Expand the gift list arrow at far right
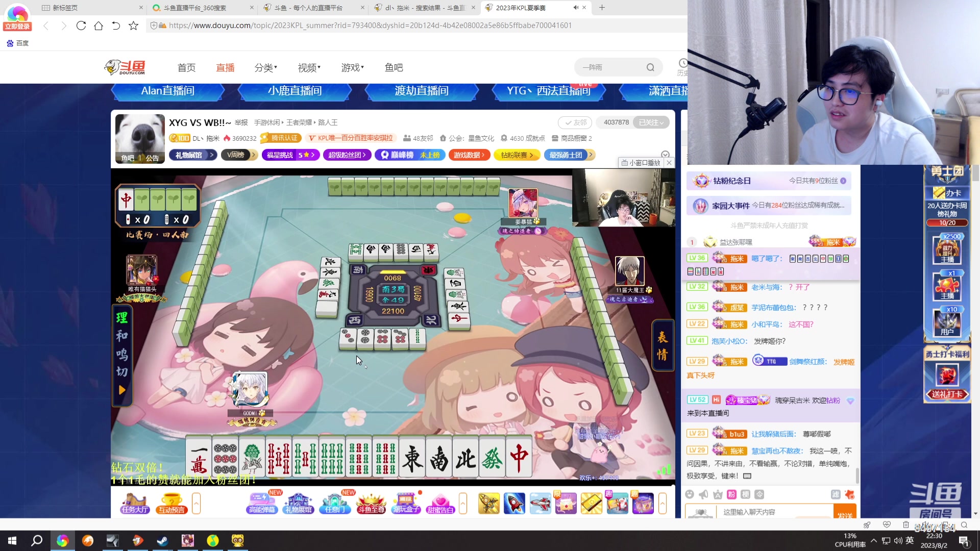The width and height of the screenshot is (980, 551). [x=663, y=503]
